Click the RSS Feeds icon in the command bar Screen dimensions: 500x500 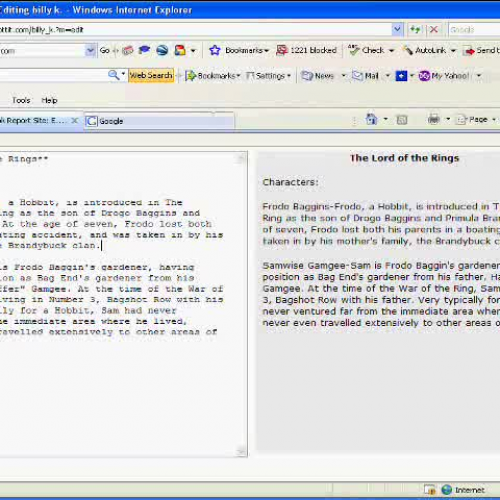(402, 119)
